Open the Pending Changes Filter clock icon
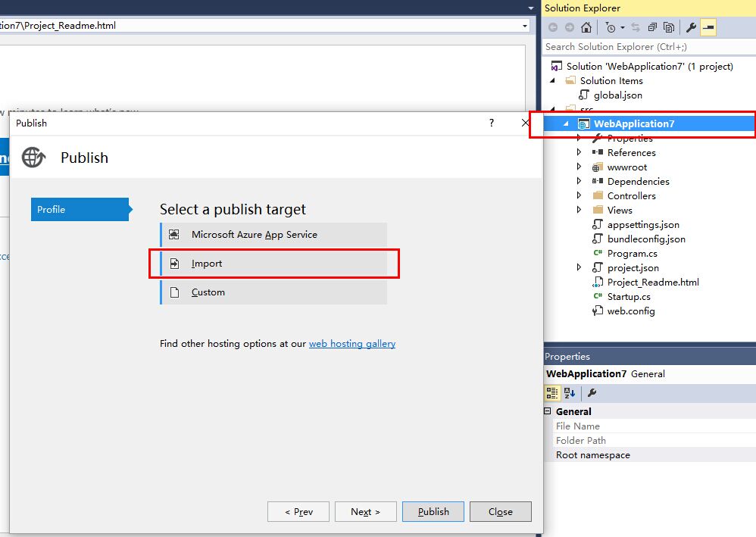 (610, 27)
